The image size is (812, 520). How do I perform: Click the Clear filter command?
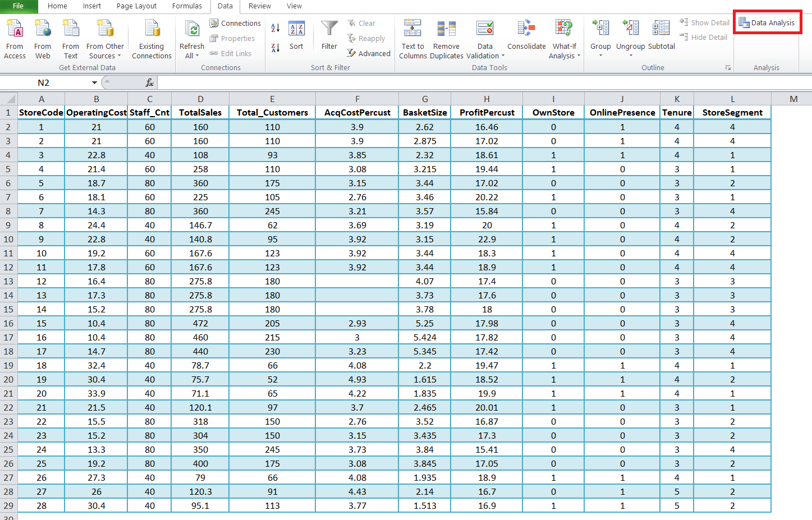361,23
